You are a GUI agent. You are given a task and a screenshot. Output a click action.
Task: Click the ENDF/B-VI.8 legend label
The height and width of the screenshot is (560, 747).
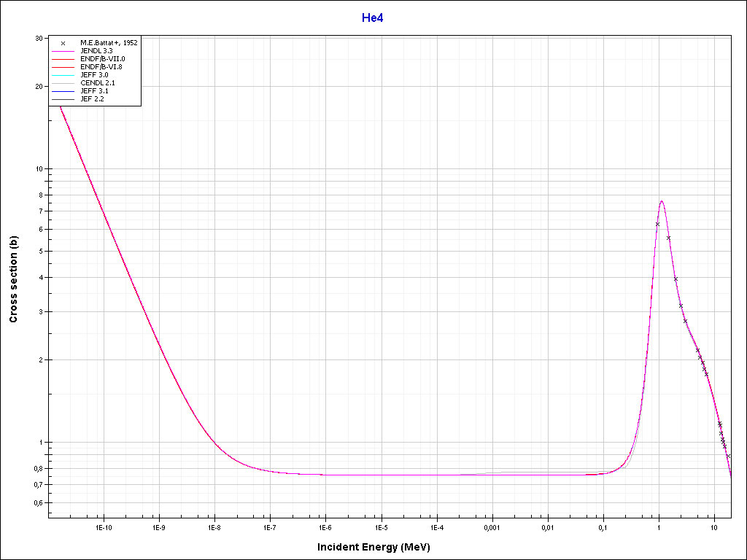point(102,67)
